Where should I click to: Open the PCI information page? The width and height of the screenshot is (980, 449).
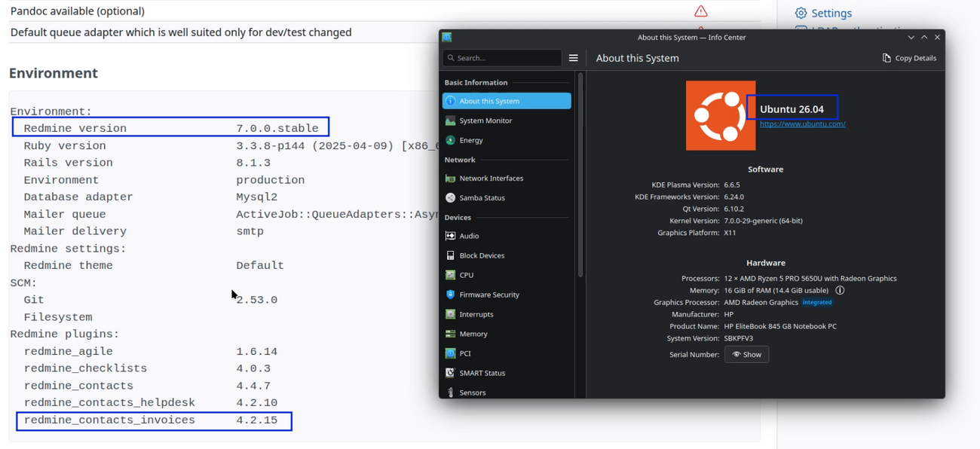507,353
